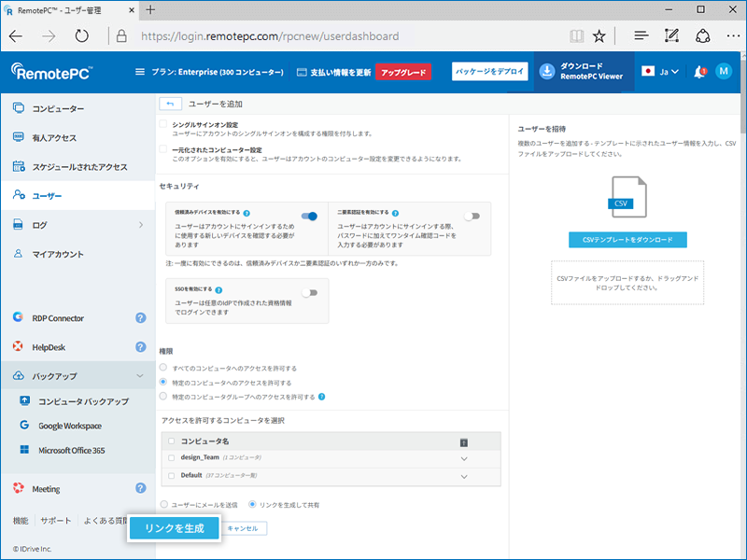
Task: Check シングルサインオン設定 checkbox
Action: 162,124
